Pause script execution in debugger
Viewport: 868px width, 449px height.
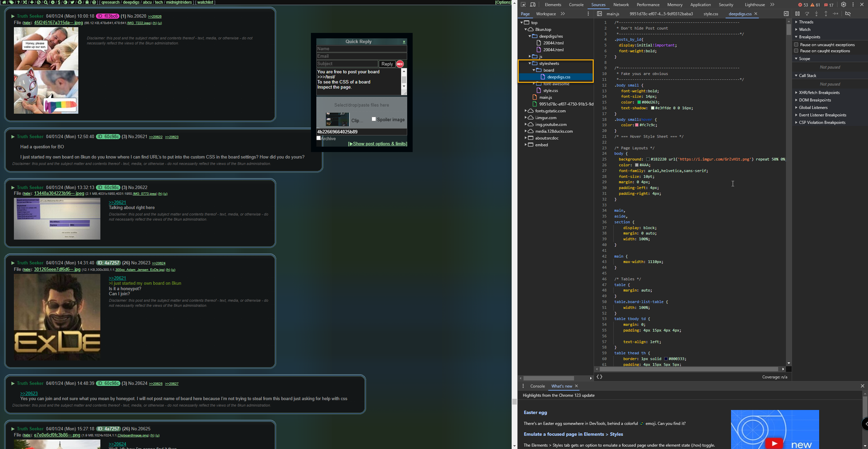coord(797,14)
